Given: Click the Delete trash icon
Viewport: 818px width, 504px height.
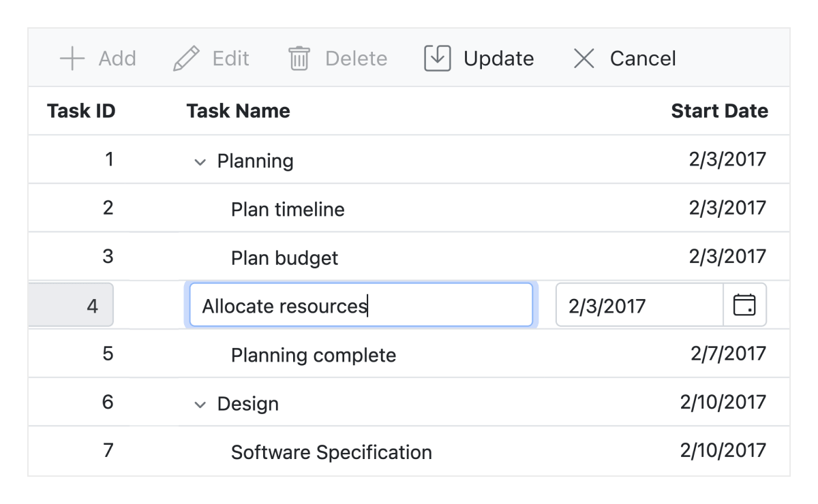Looking at the screenshot, I should coord(299,59).
